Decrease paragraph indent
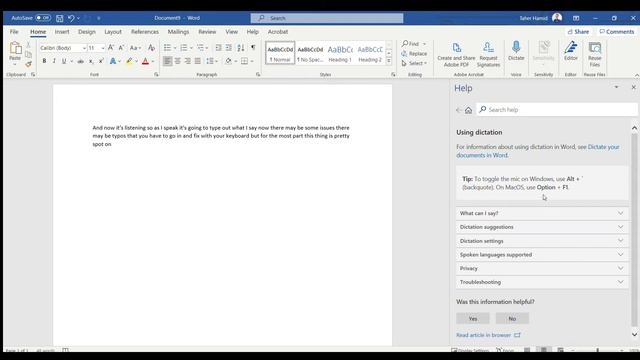 coord(218,48)
